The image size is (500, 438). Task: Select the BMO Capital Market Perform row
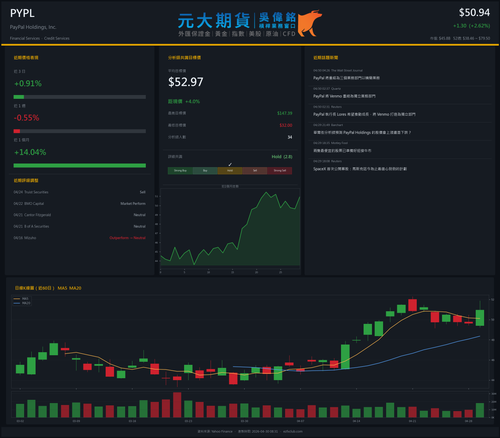click(80, 203)
